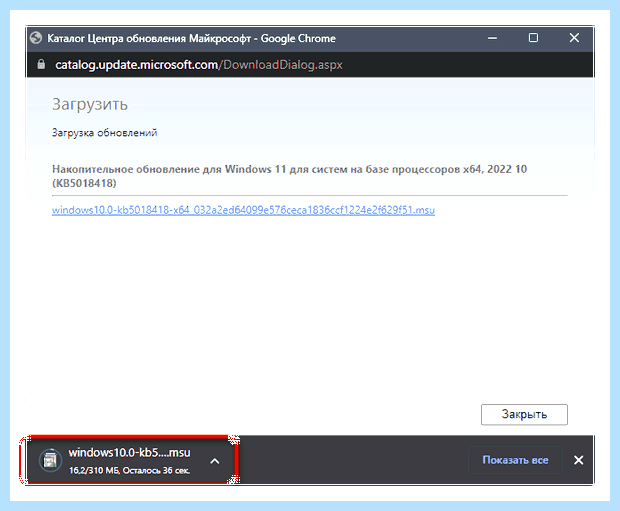The height and width of the screenshot is (511, 620).
Task: Close the downloads bar with the X
Action: click(x=578, y=460)
